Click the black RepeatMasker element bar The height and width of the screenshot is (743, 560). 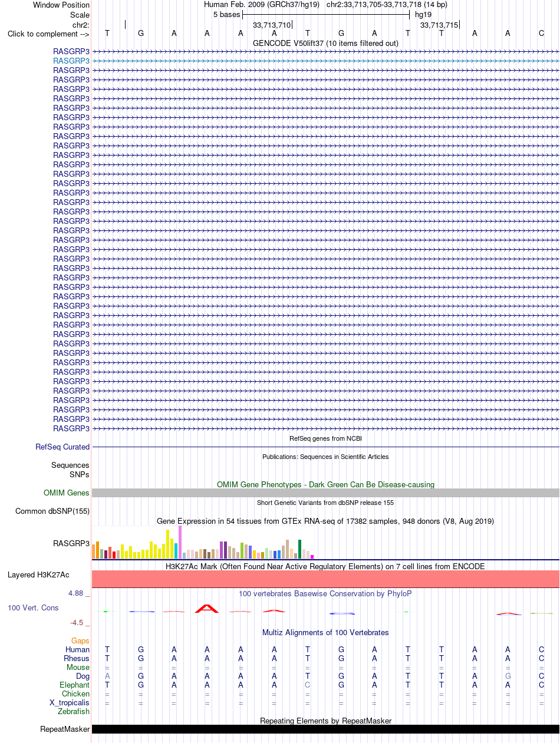click(x=325, y=729)
